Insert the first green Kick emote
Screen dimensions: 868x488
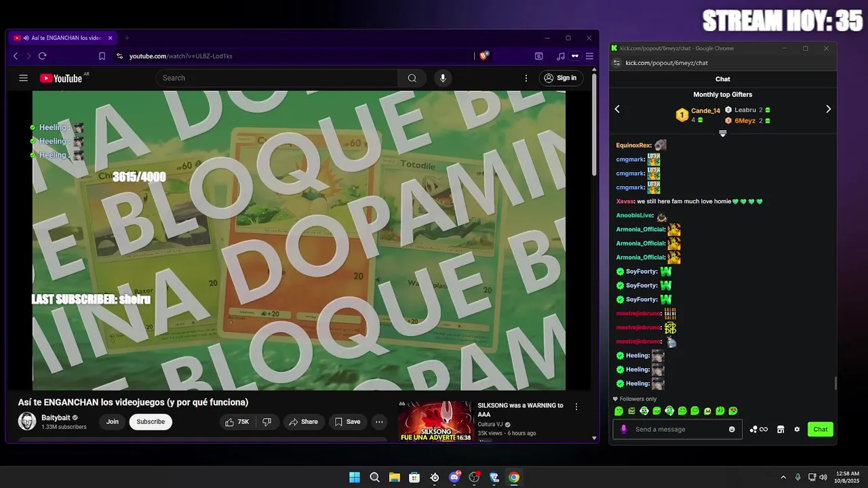click(x=618, y=411)
